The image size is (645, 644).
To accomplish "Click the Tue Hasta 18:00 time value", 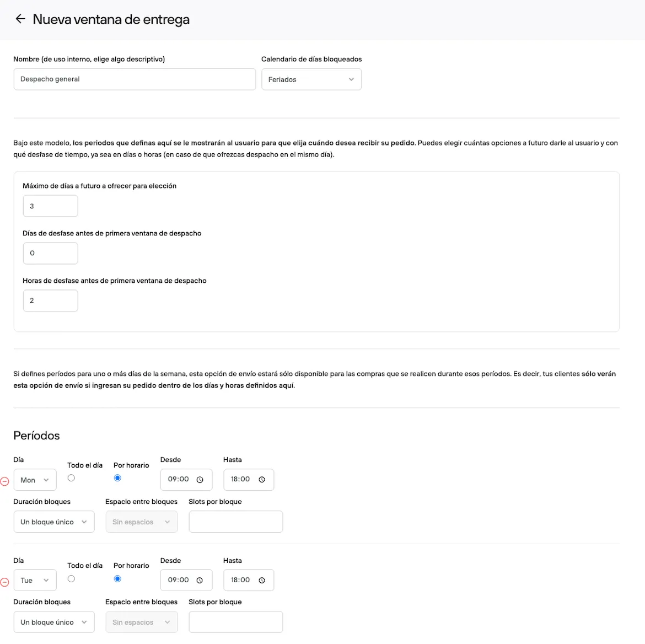I will point(240,580).
